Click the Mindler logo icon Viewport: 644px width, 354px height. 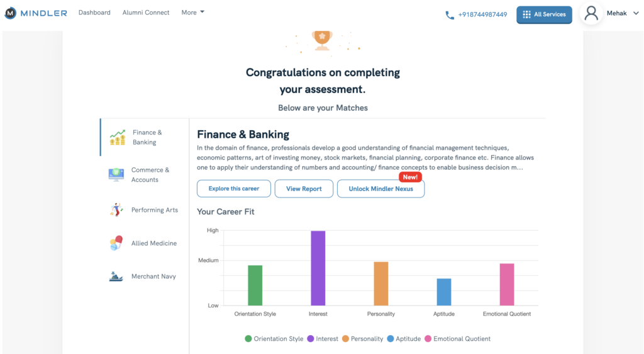11,13
